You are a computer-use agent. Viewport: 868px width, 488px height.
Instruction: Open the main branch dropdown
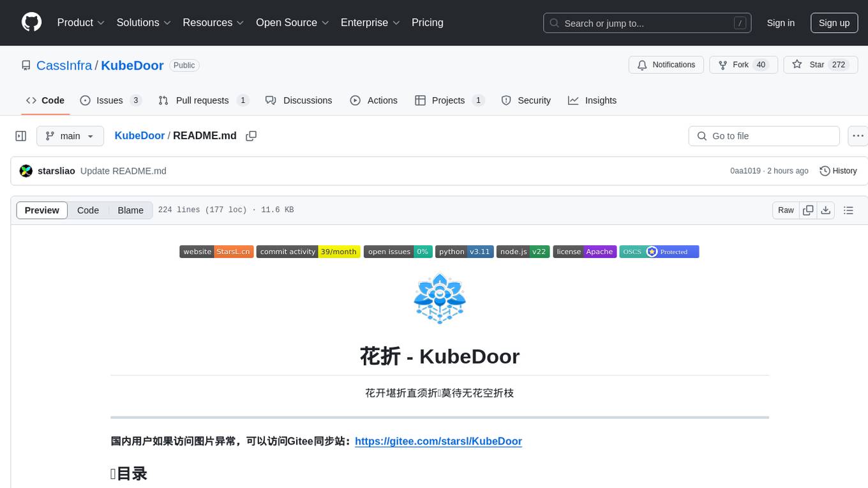70,136
